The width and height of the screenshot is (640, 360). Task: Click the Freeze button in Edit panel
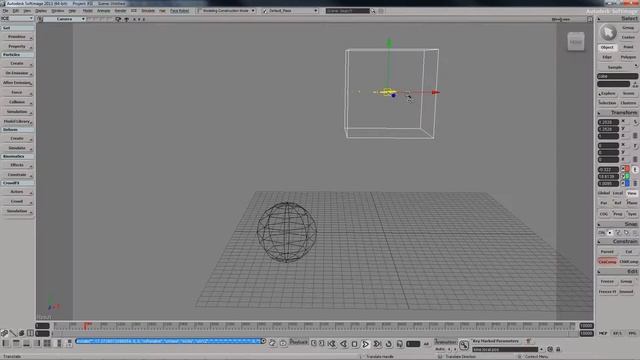point(607,282)
